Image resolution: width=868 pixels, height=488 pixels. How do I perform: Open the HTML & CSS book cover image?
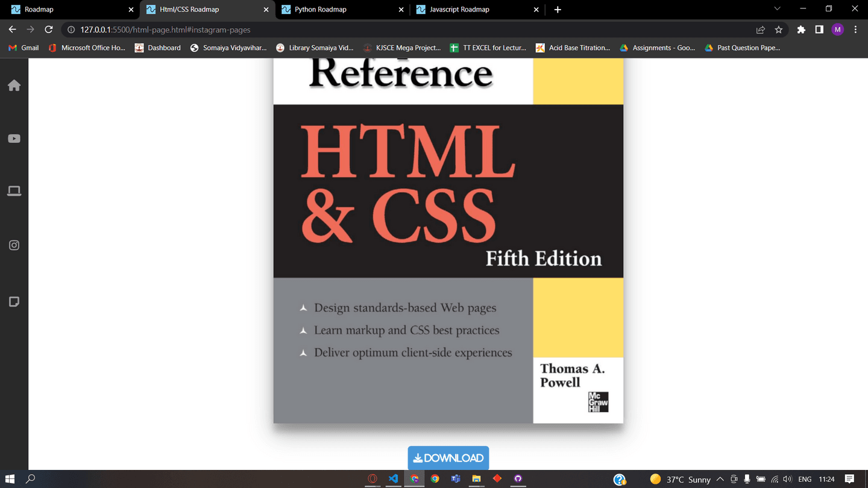448,241
